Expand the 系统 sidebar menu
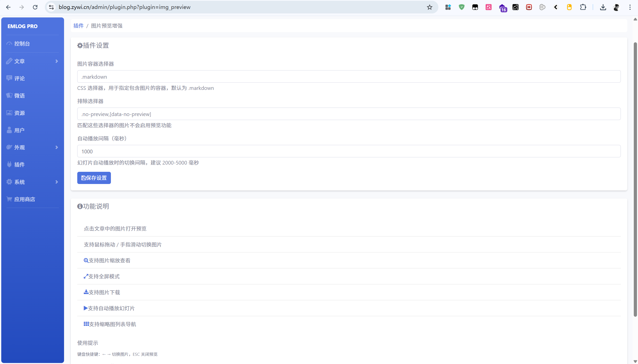 [x=33, y=182]
